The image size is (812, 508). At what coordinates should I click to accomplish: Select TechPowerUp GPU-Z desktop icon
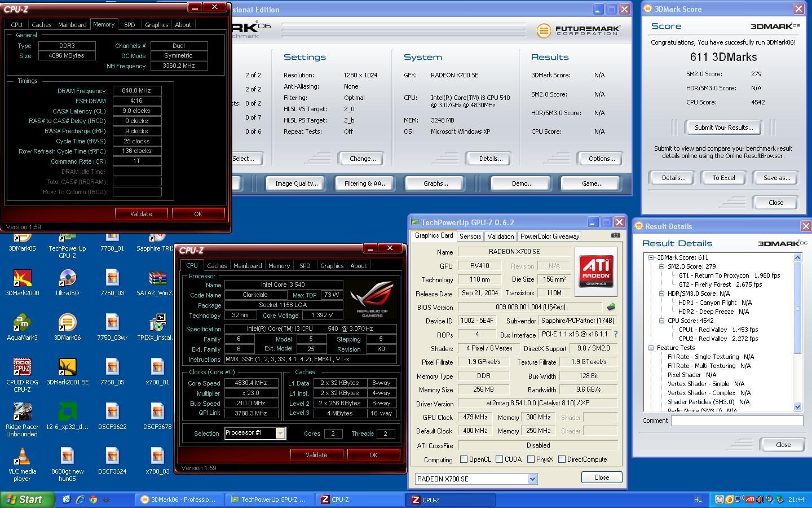pyautogui.click(x=67, y=247)
